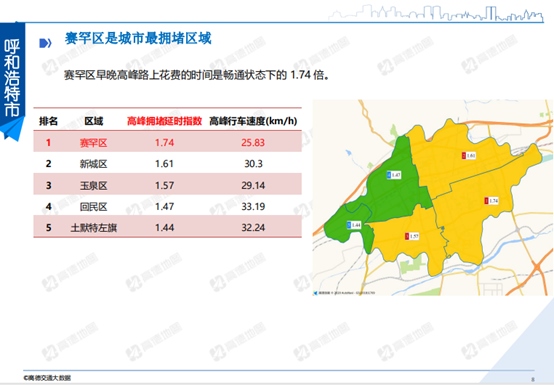Click the speed value 33.19
Viewport: 554px width, 385px height.
[x=253, y=207]
